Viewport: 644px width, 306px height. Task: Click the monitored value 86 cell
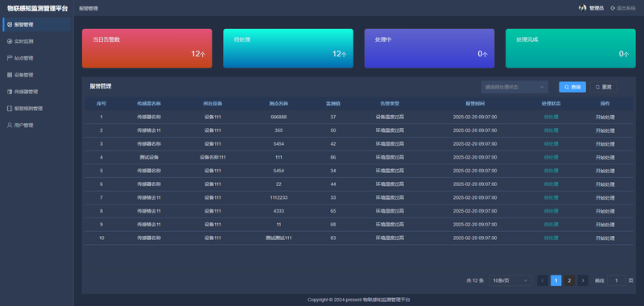coord(333,157)
